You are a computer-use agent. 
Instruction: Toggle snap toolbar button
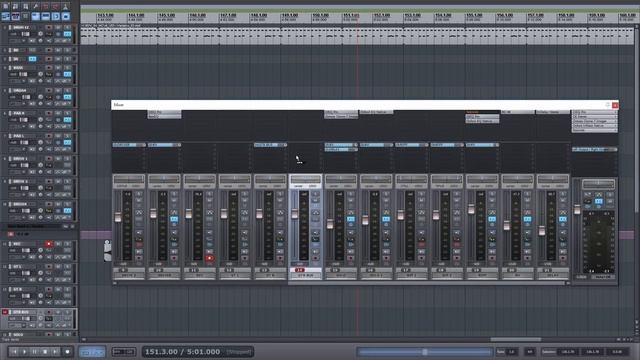[x=56, y=16]
